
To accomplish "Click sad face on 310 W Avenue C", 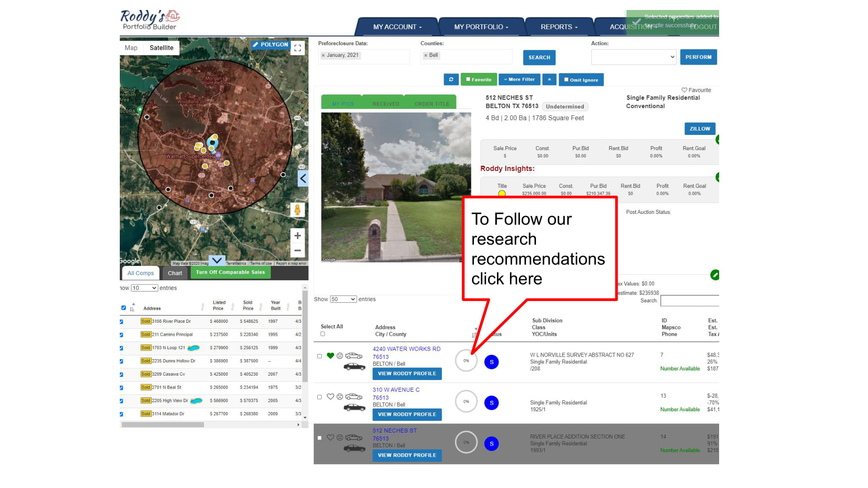I will point(340,396).
